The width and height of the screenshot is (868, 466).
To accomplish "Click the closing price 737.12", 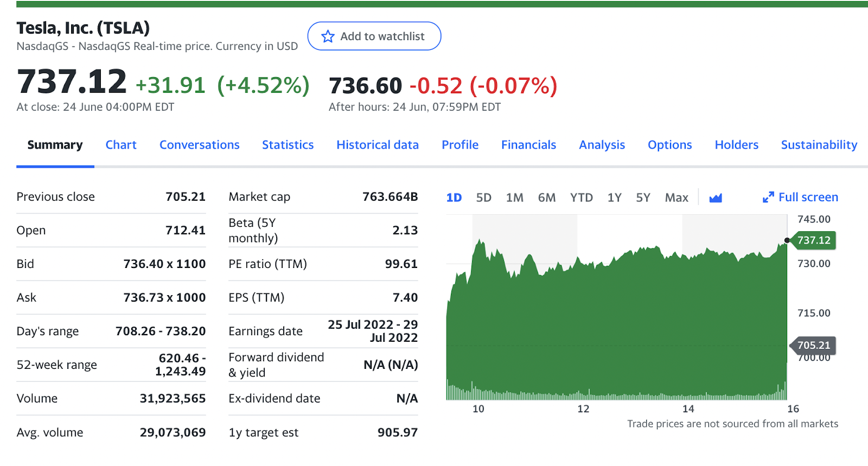I will (72, 82).
